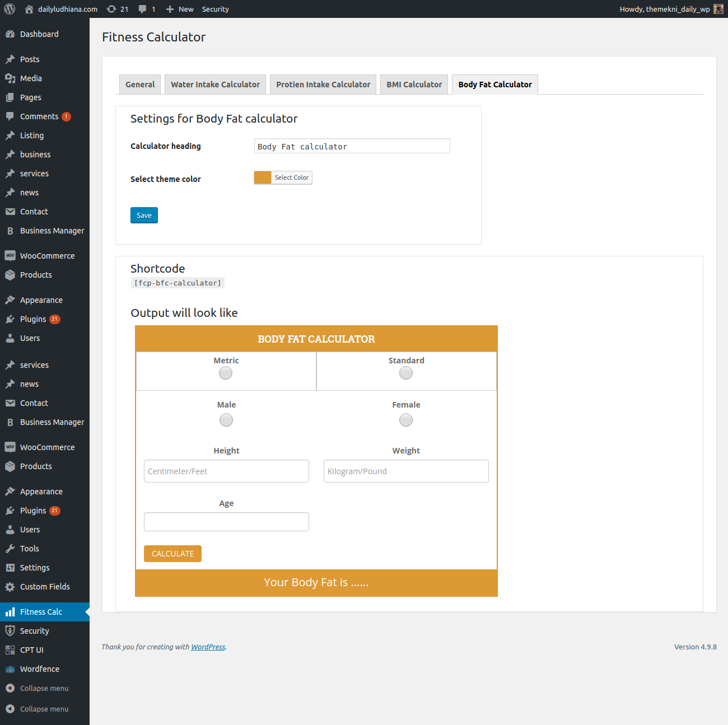Click the Height Centimeter/Feet input
728x725 pixels.
226,471
